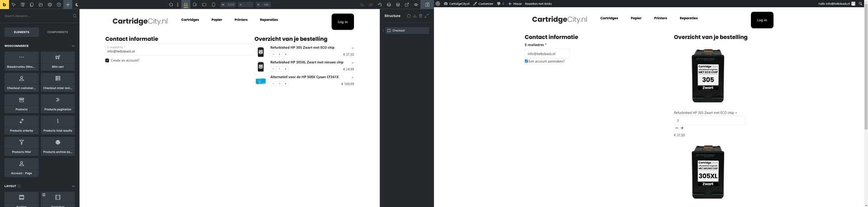Open the help question-mark icon in the Bricks toolbar
The width and height of the screenshot is (868, 207).
59,5
